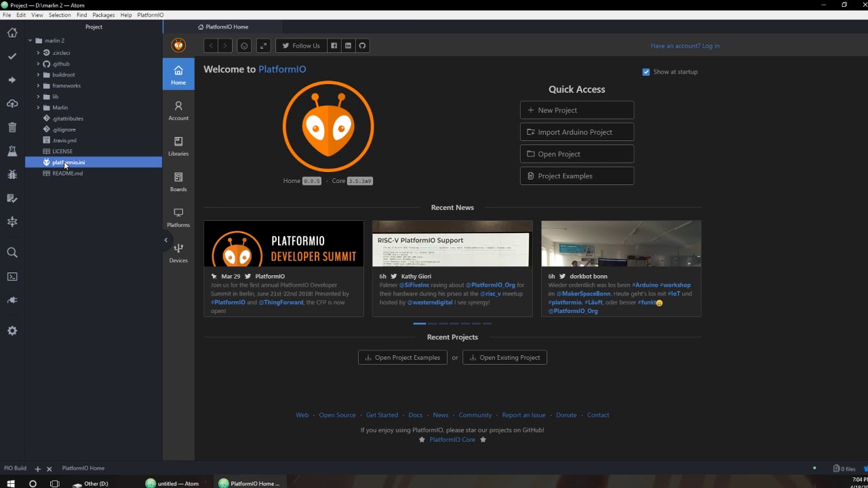Click Open Existing Project button
Viewport: 868px width, 488px height.
[x=505, y=357]
